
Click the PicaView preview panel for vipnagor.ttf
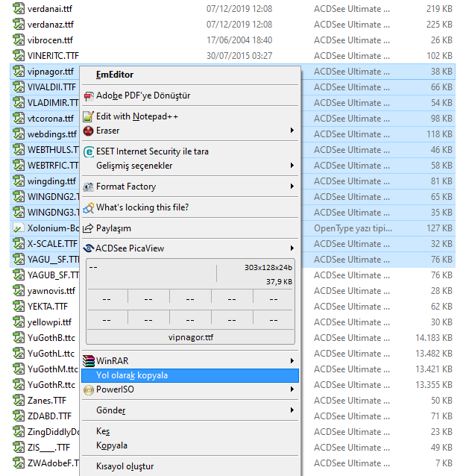coord(190,301)
